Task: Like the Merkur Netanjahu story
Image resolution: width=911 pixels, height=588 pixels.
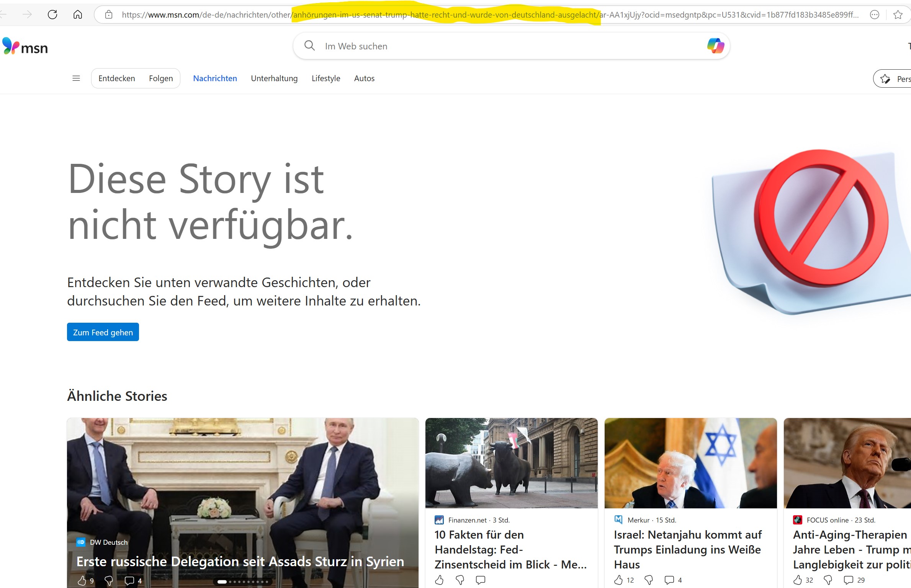Action: (x=618, y=580)
